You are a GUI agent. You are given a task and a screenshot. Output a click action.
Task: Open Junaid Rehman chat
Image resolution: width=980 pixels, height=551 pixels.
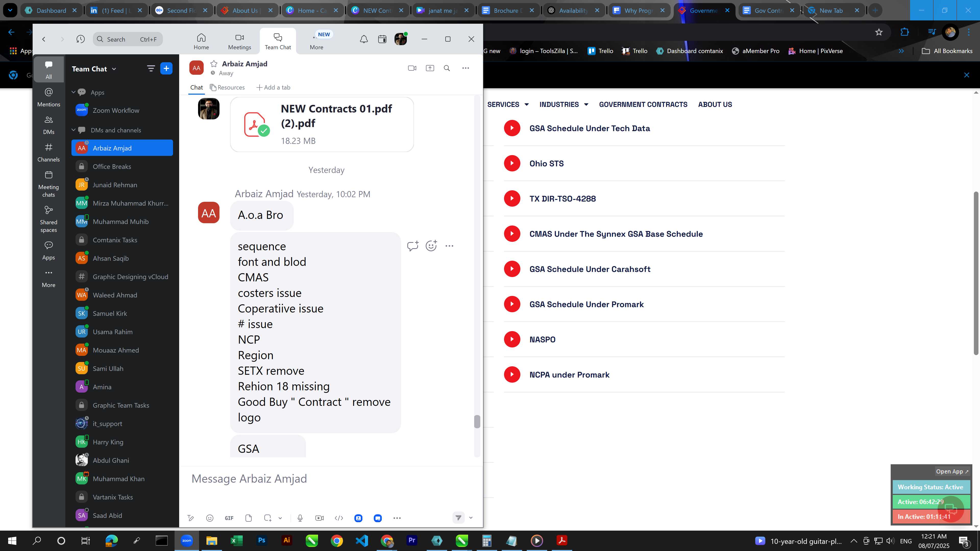click(x=122, y=185)
